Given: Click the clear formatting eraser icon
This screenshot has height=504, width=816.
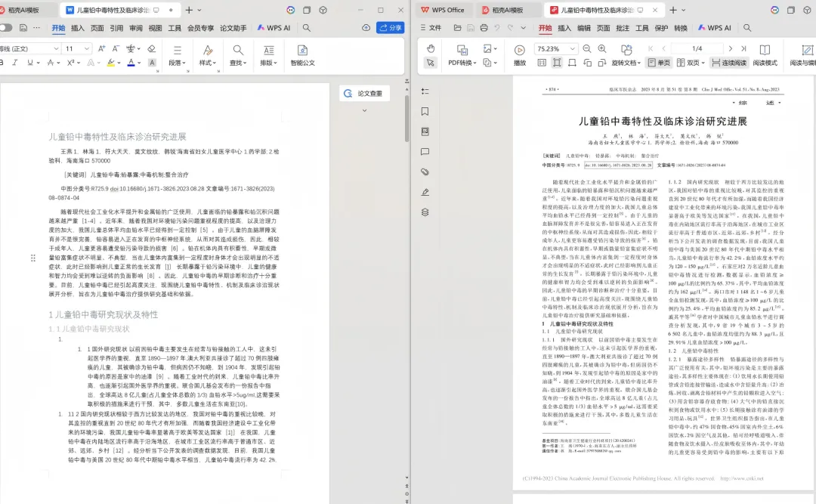Looking at the screenshot, I should 151,48.
